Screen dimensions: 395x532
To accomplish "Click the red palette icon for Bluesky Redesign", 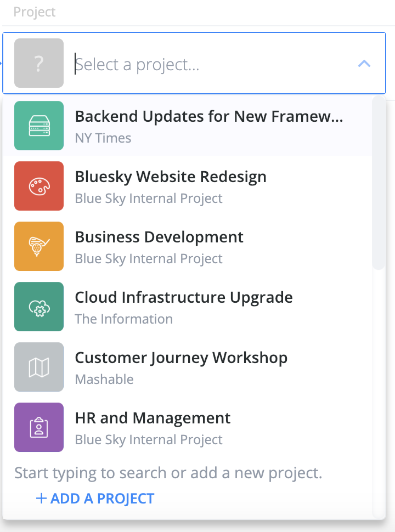I will click(39, 186).
